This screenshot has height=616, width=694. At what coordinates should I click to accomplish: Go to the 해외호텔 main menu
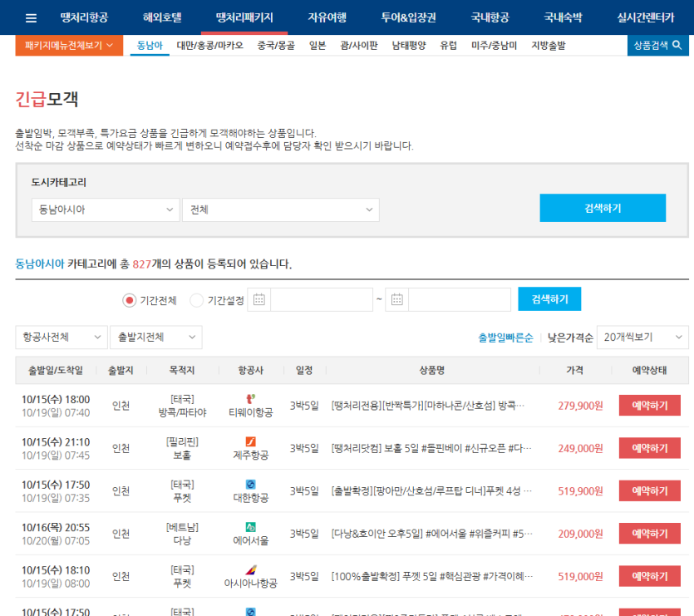tap(162, 17)
